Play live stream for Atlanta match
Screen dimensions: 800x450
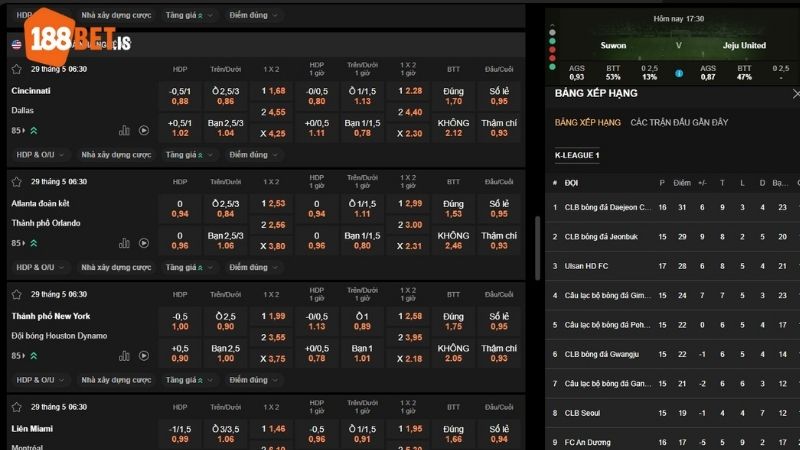[144, 243]
